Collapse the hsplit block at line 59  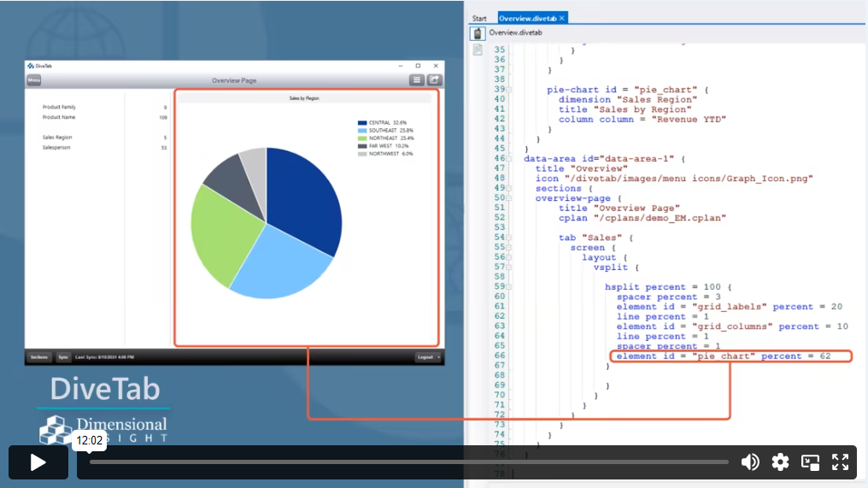(x=508, y=287)
